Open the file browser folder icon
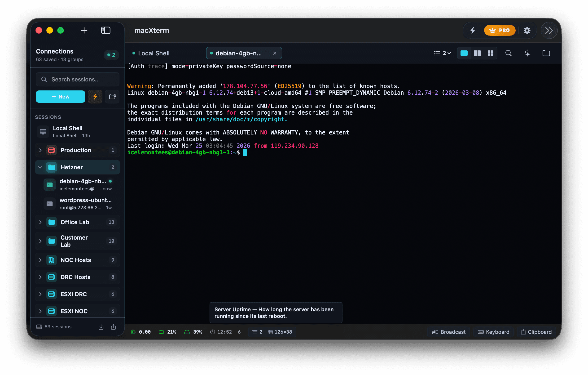This screenshot has height=375, width=588. (546, 53)
